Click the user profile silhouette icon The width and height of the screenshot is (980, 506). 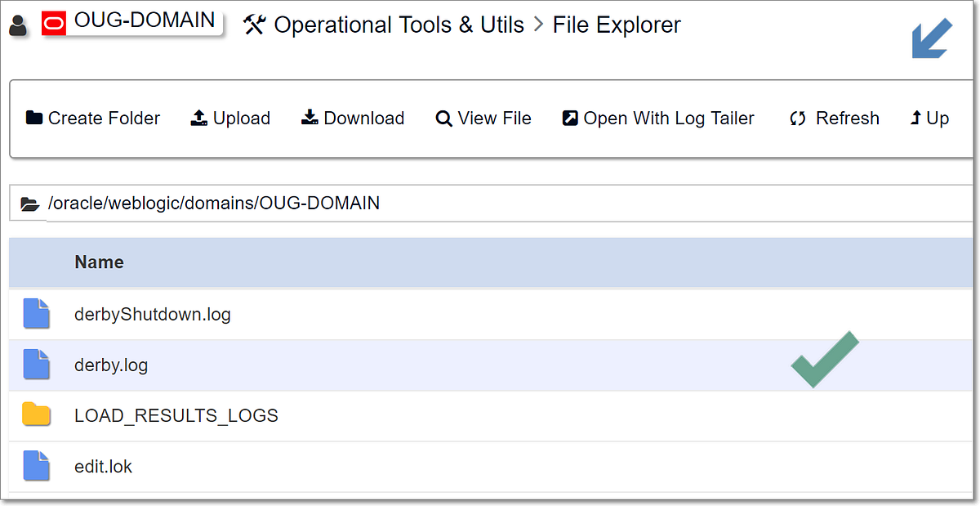pyautogui.click(x=18, y=23)
